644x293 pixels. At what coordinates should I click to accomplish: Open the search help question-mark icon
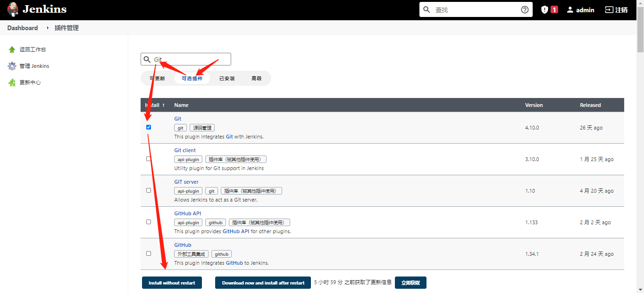click(x=525, y=9)
